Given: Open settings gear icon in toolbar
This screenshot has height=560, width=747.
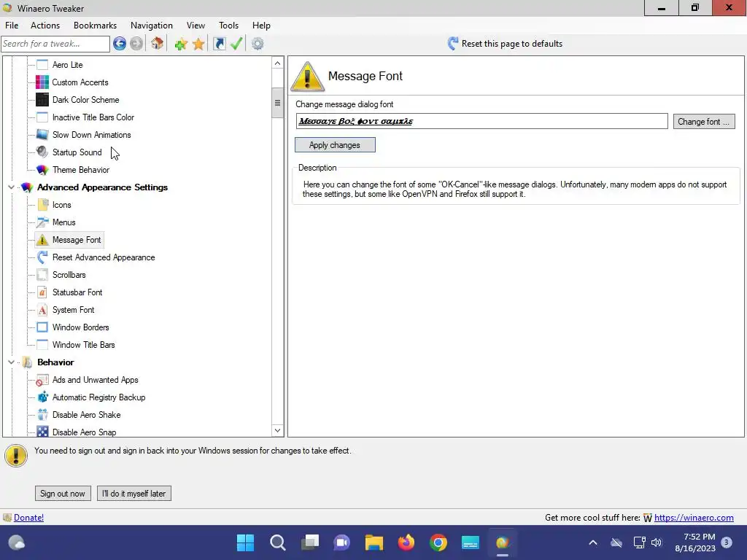Looking at the screenshot, I should click(x=258, y=44).
